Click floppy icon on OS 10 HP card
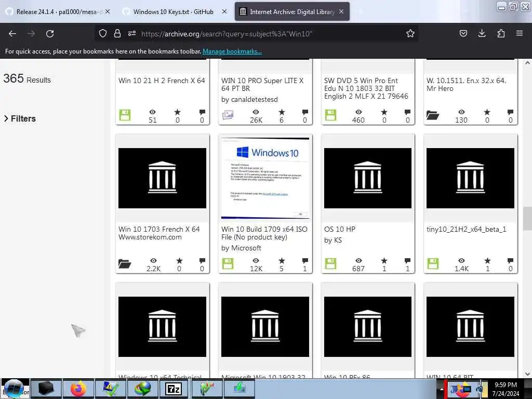This screenshot has width=532, height=399. pyautogui.click(x=330, y=263)
